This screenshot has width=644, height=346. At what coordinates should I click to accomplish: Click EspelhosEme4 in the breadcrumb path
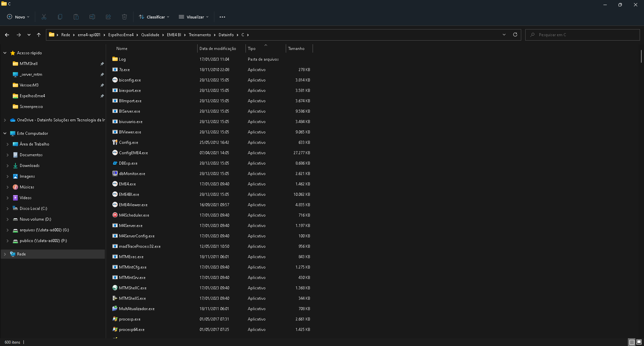click(121, 35)
